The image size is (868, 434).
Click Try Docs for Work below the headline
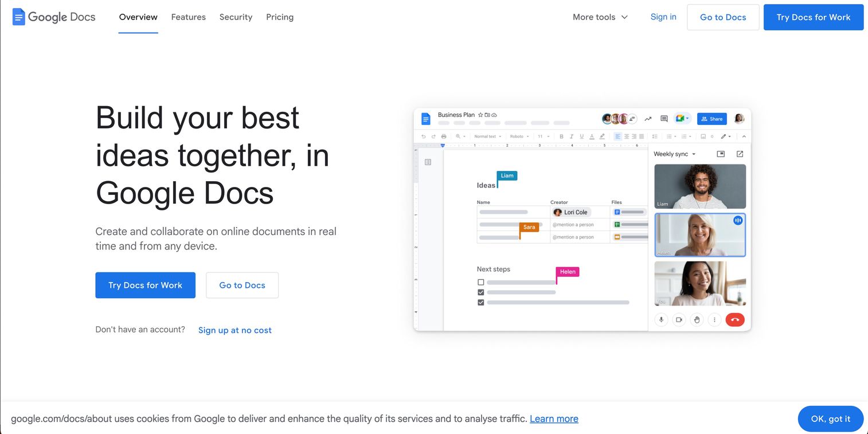click(145, 285)
